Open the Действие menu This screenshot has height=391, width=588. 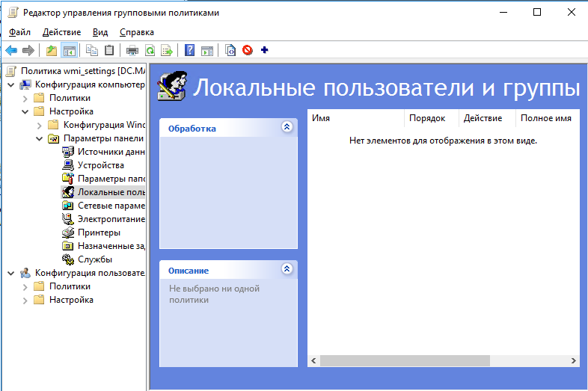point(61,32)
